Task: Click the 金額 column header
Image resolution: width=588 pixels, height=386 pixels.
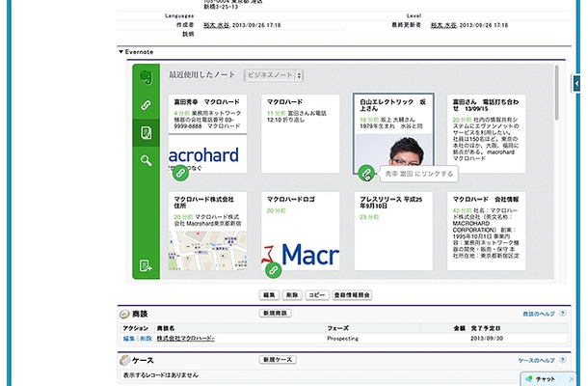Action: pos(460,328)
